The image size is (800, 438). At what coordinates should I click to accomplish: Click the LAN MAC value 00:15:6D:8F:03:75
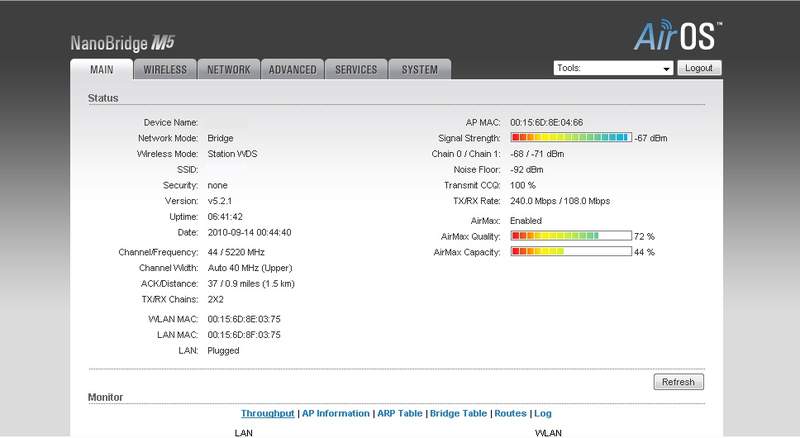pyautogui.click(x=244, y=335)
